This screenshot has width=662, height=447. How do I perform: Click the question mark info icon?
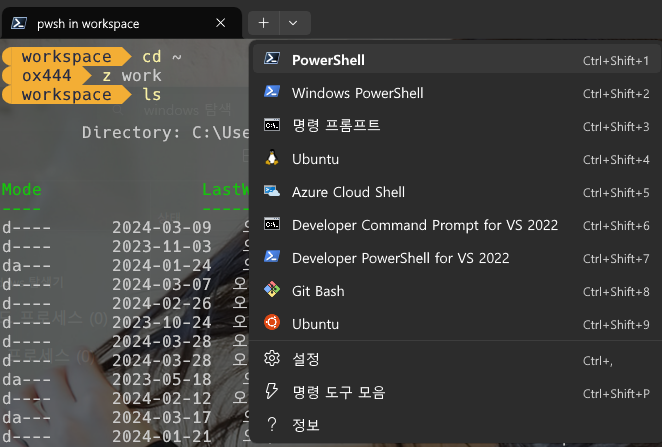[x=272, y=424]
